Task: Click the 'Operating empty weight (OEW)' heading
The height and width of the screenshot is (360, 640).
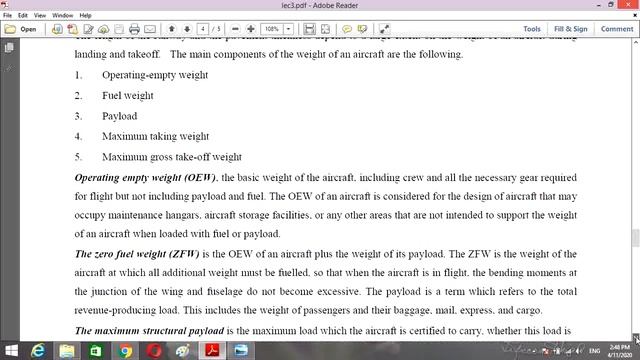Action: (145, 178)
